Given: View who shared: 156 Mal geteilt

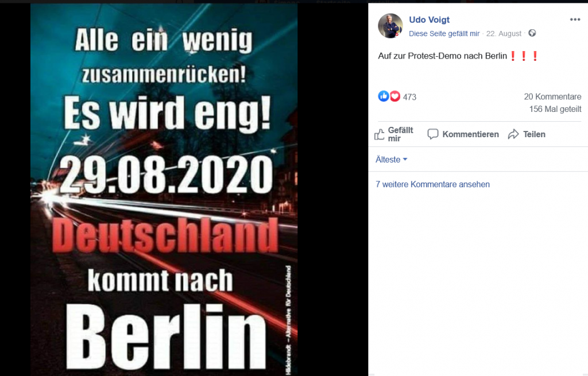Looking at the screenshot, I should tap(555, 109).
